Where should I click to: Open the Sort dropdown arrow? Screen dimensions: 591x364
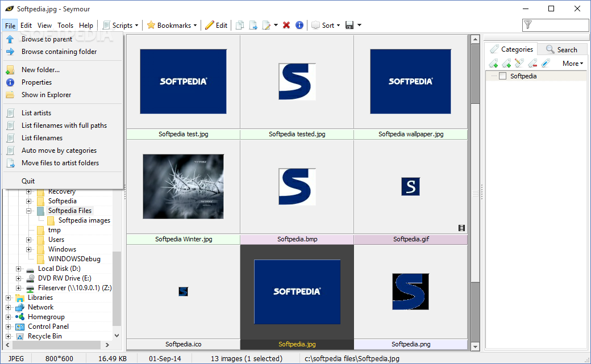(339, 26)
